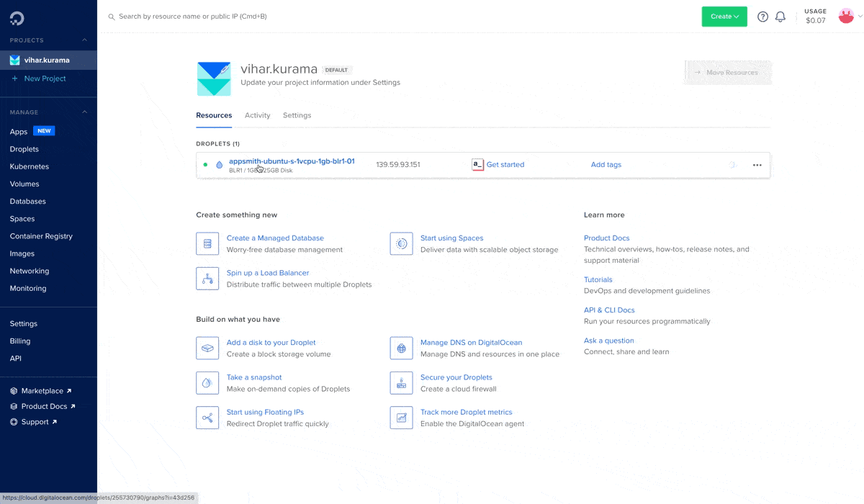Open the appsmith-ubuntu droplet link
The image size is (864, 504).
point(291,161)
